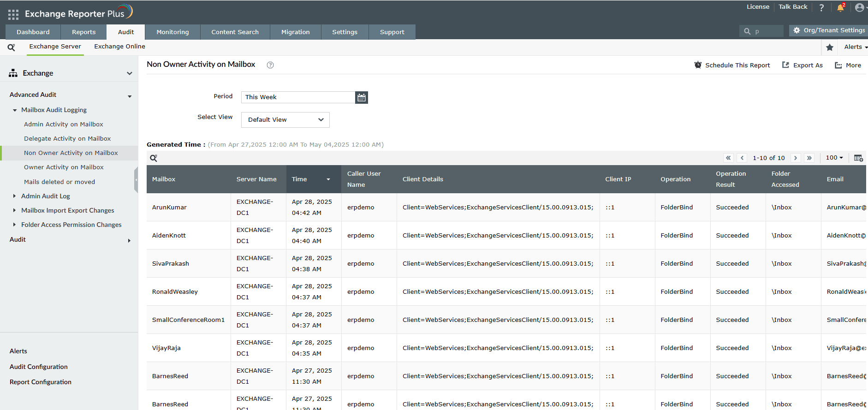Switch to the Exchange Online tab
The height and width of the screenshot is (410, 868).
coord(119,47)
